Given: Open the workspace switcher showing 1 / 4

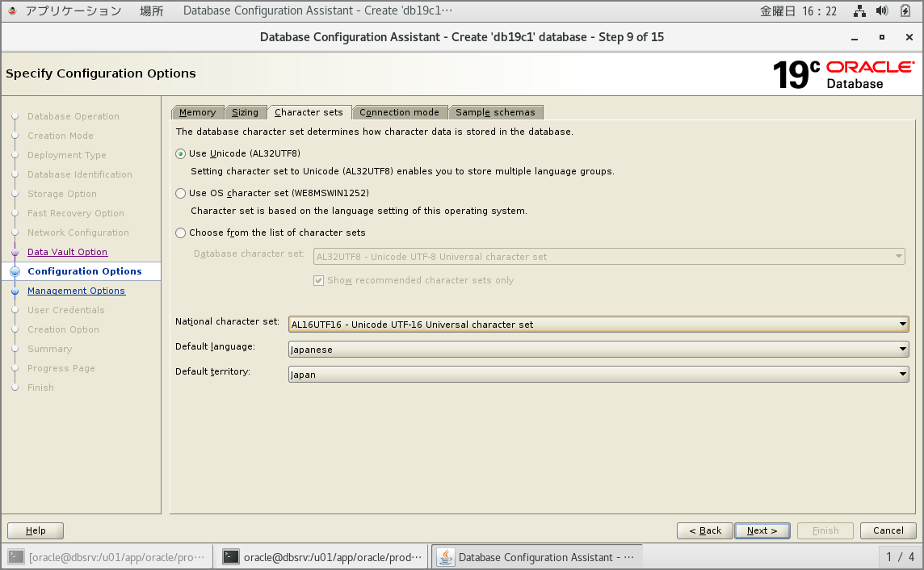Looking at the screenshot, I should coord(900,556).
